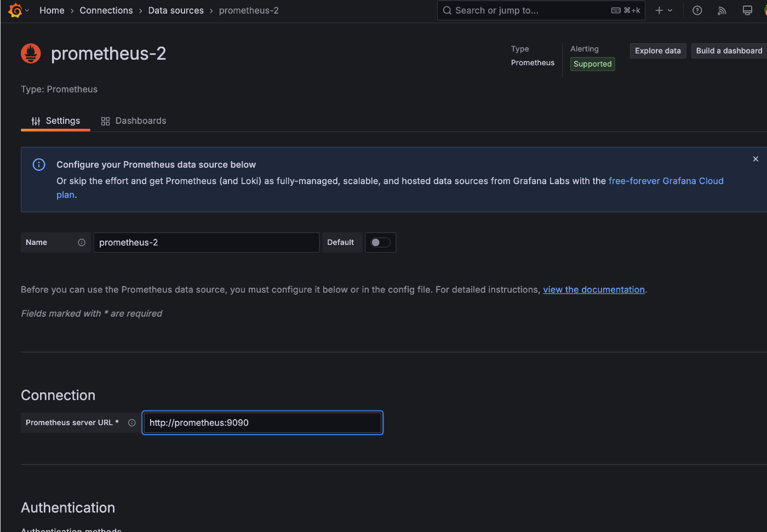Toggle the Default data source switch
The width and height of the screenshot is (767, 532).
click(380, 243)
